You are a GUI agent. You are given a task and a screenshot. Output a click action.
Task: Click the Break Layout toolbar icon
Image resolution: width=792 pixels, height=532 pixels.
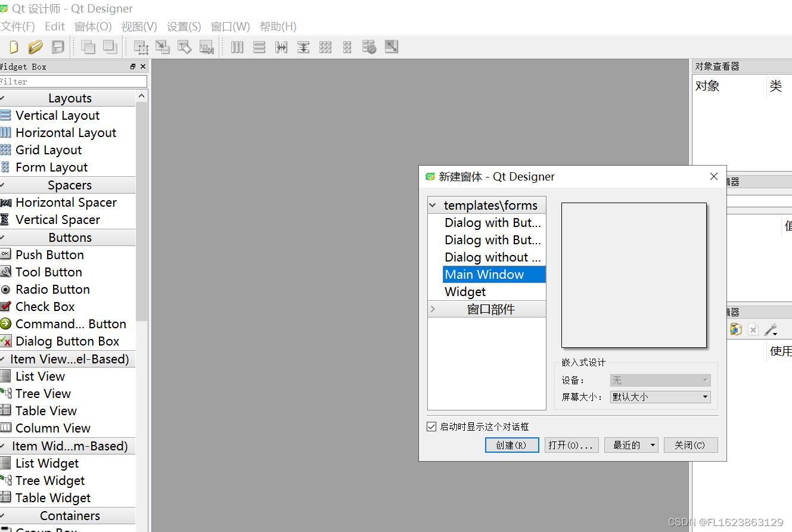[369, 47]
